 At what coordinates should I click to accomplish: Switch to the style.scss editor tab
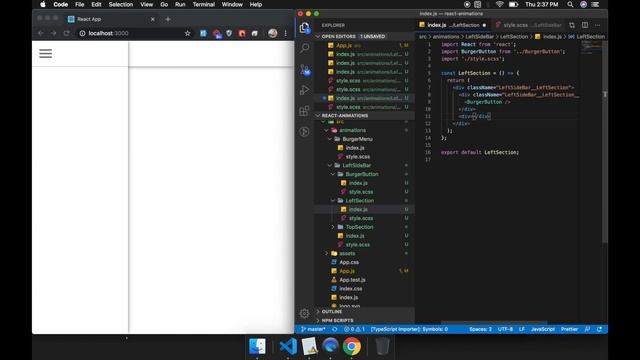[528, 25]
